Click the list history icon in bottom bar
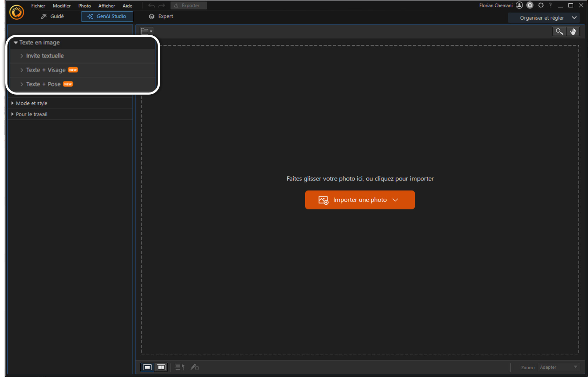The image size is (588, 377). (x=180, y=367)
